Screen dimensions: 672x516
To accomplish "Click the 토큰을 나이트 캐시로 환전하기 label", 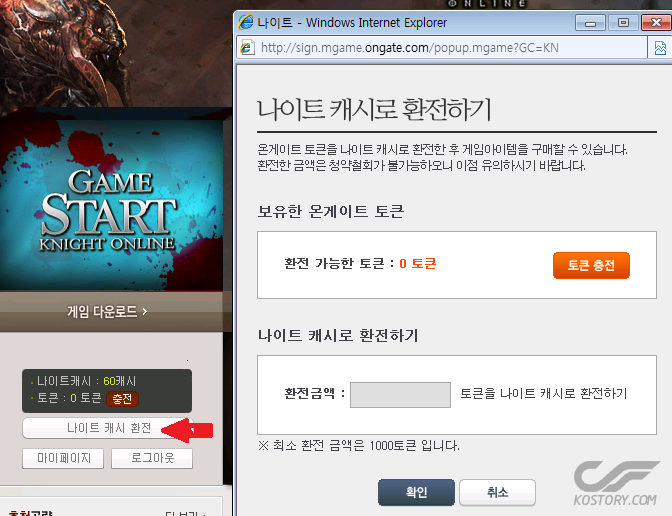I will click(543, 393).
